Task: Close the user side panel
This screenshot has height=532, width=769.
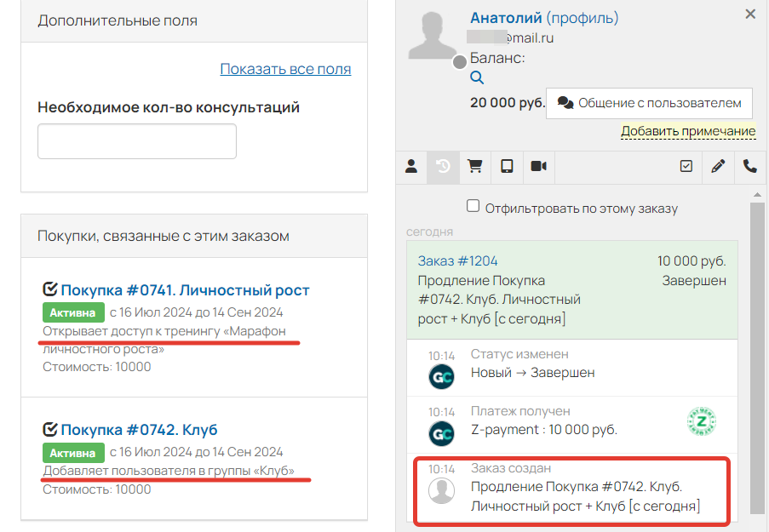Action: 750,14
